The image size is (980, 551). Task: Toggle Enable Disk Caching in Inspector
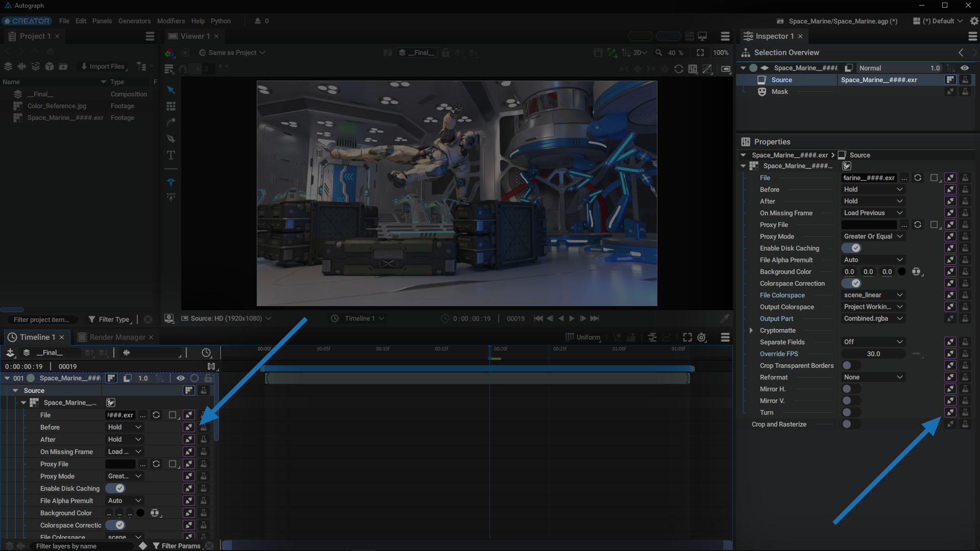coord(852,248)
